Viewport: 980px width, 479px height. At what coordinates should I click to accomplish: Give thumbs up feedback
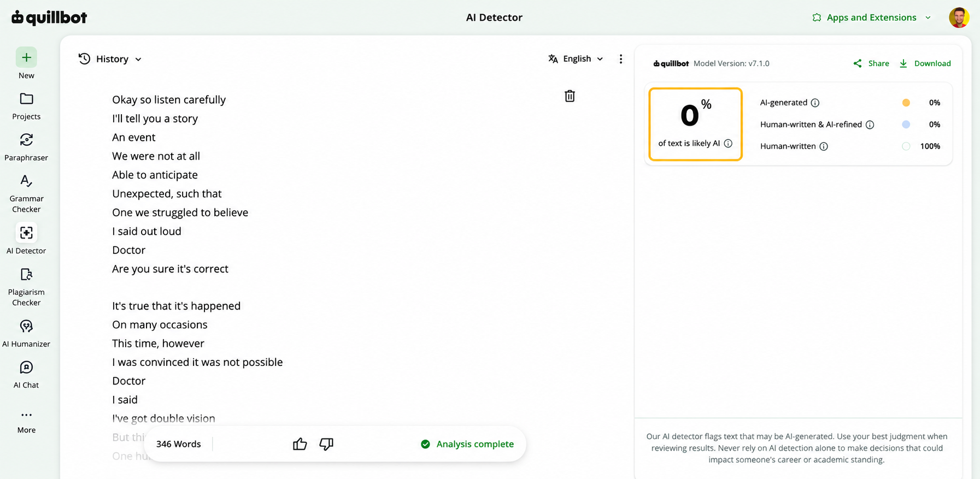300,444
